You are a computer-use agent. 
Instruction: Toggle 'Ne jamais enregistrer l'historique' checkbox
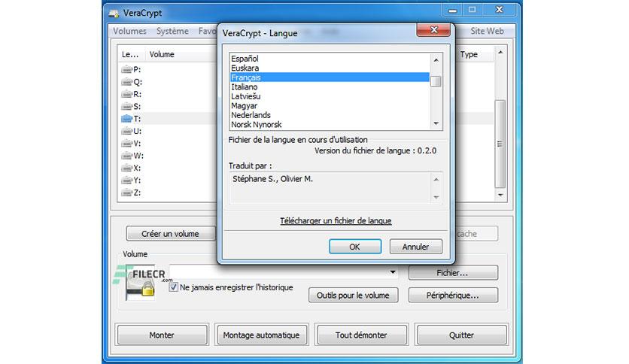[x=173, y=287]
